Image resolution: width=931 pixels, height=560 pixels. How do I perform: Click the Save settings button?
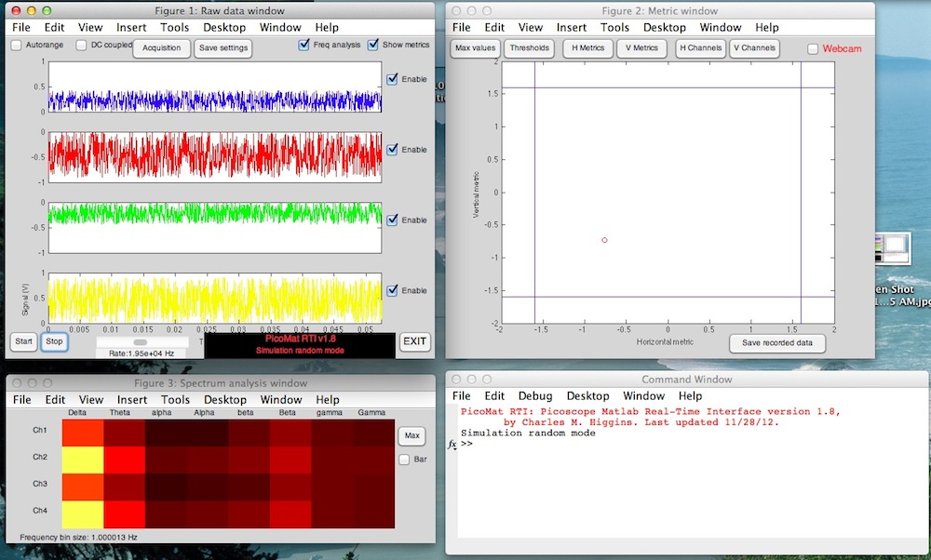(223, 48)
